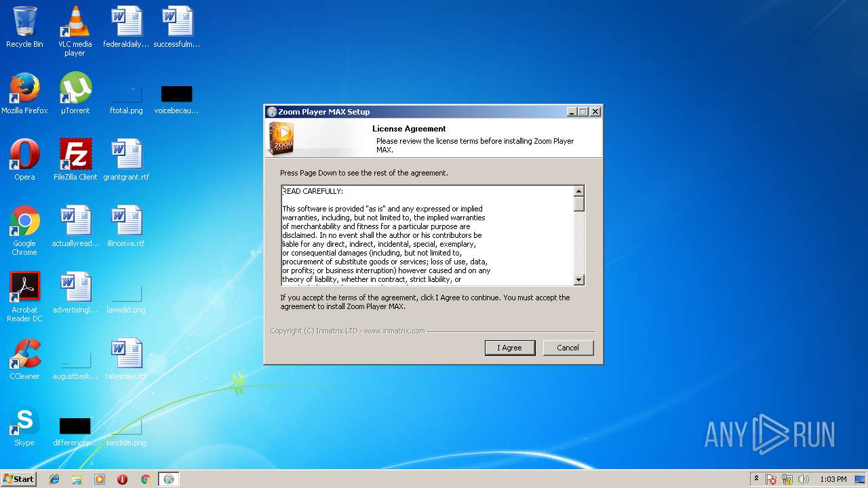
Task: Select the augustbask file icon
Action: (x=75, y=365)
